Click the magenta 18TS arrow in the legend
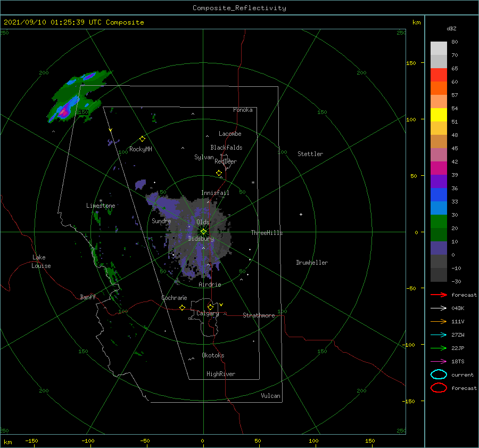Screen dimensions: 479x448 [439, 362]
